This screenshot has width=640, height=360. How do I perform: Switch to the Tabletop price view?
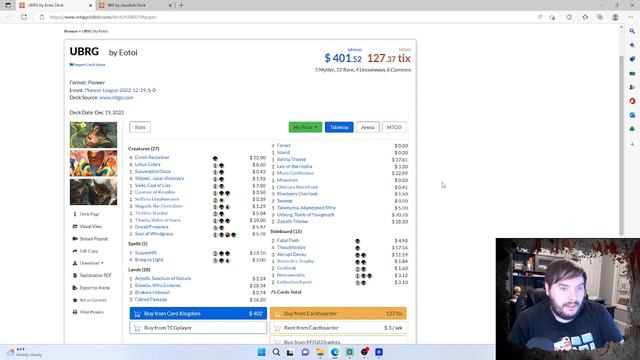[339, 127]
